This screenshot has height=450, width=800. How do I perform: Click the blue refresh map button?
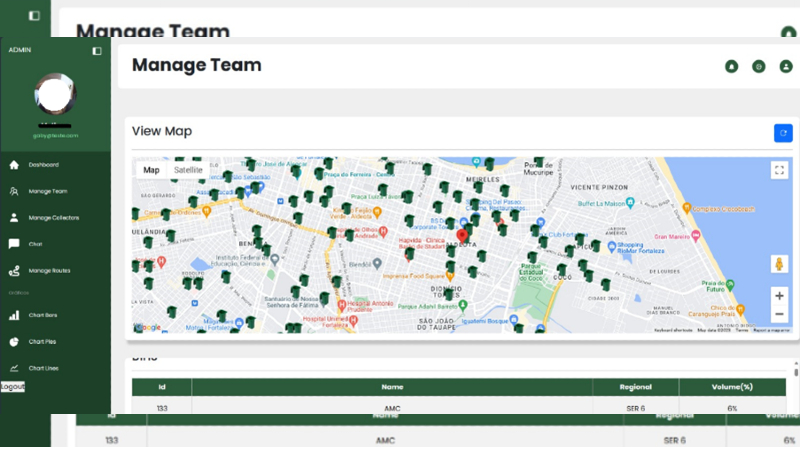(783, 132)
